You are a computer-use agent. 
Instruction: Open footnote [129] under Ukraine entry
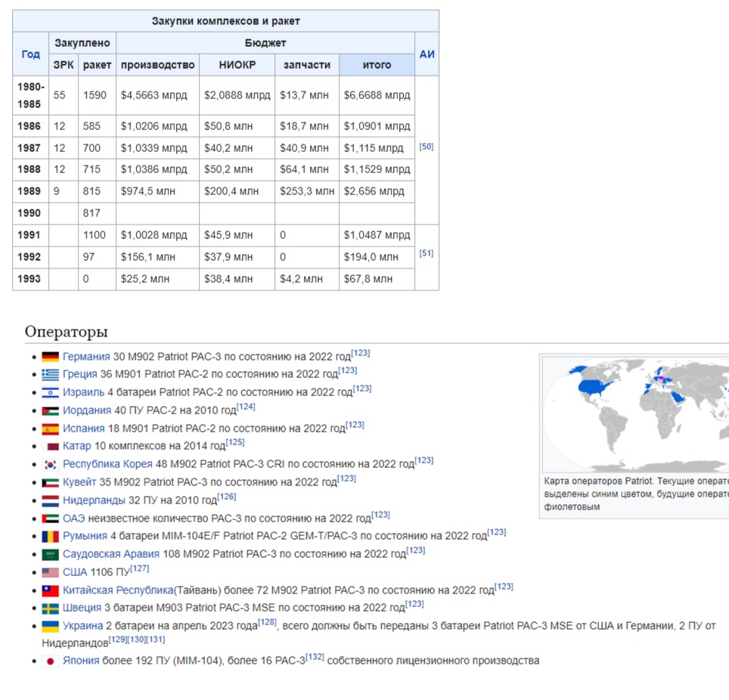(x=118, y=640)
